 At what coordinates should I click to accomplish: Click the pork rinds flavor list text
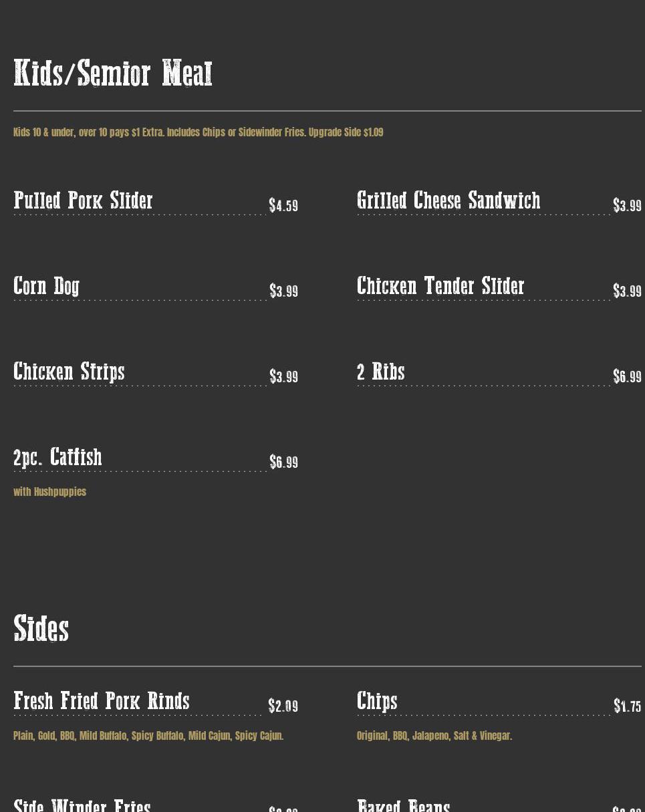[148, 736]
